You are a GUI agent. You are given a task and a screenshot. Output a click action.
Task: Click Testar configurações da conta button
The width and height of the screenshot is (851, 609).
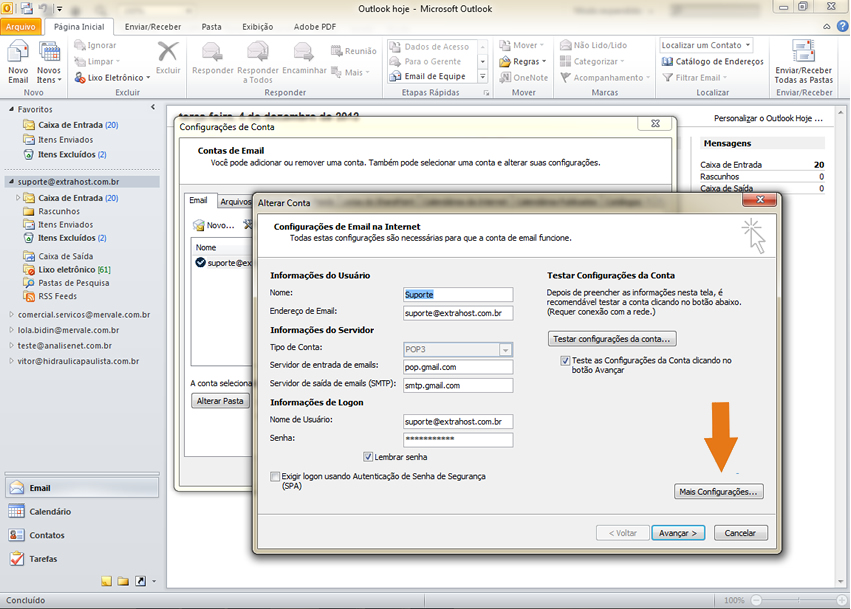(x=612, y=339)
